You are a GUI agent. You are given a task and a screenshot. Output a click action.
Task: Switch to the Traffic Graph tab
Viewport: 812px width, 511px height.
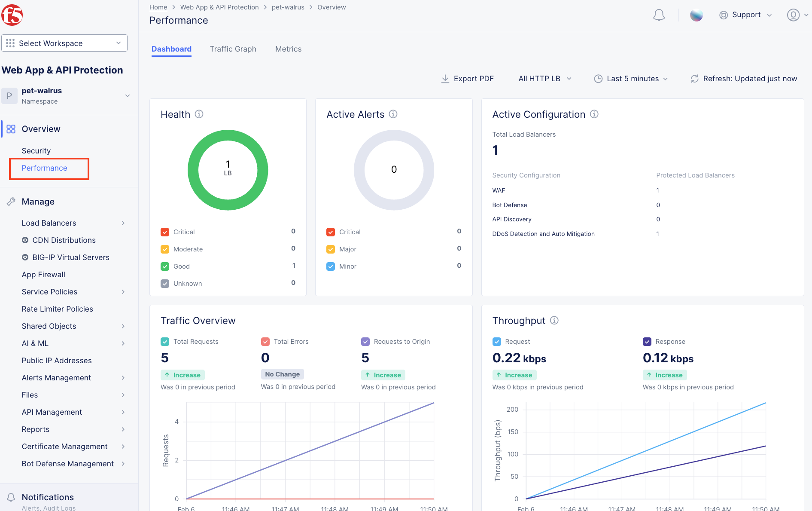coord(233,49)
